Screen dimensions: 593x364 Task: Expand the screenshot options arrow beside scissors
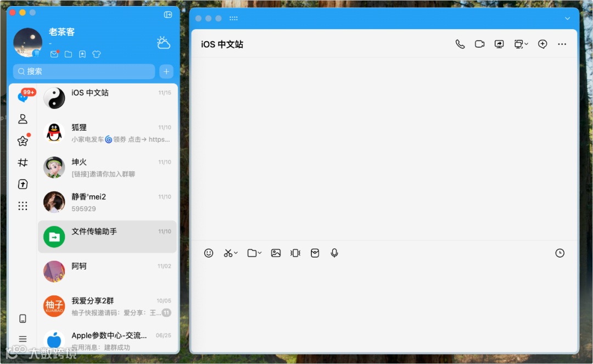pos(236,253)
